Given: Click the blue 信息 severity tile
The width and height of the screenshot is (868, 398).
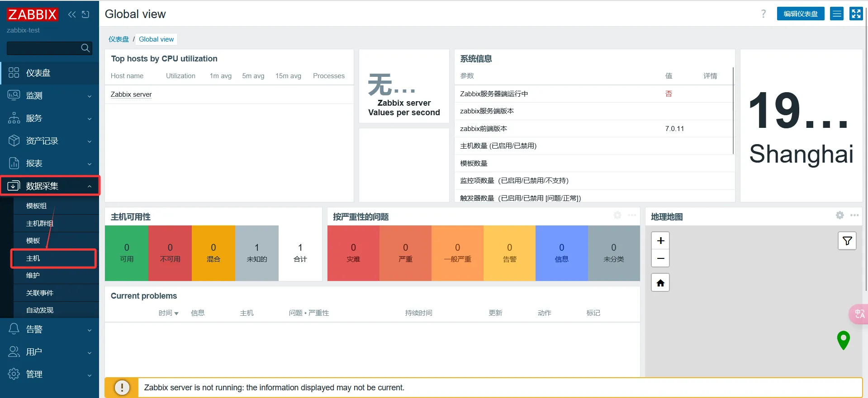Looking at the screenshot, I should point(562,253).
